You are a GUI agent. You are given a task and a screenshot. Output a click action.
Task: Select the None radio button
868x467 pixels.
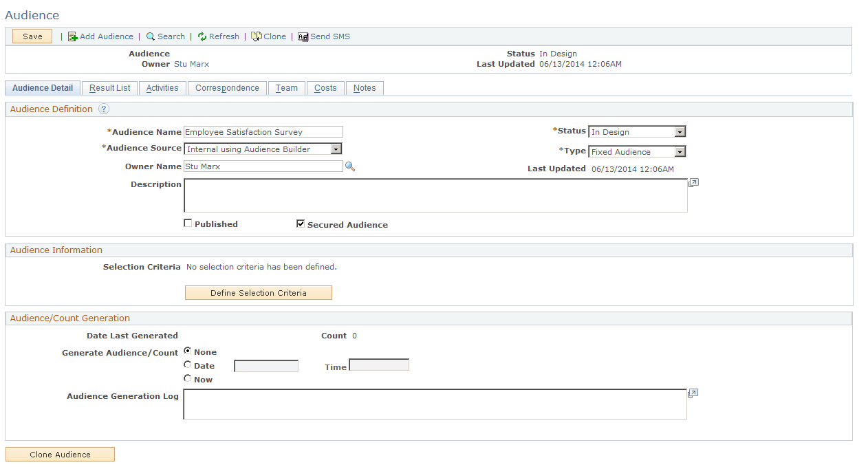[x=188, y=351]
